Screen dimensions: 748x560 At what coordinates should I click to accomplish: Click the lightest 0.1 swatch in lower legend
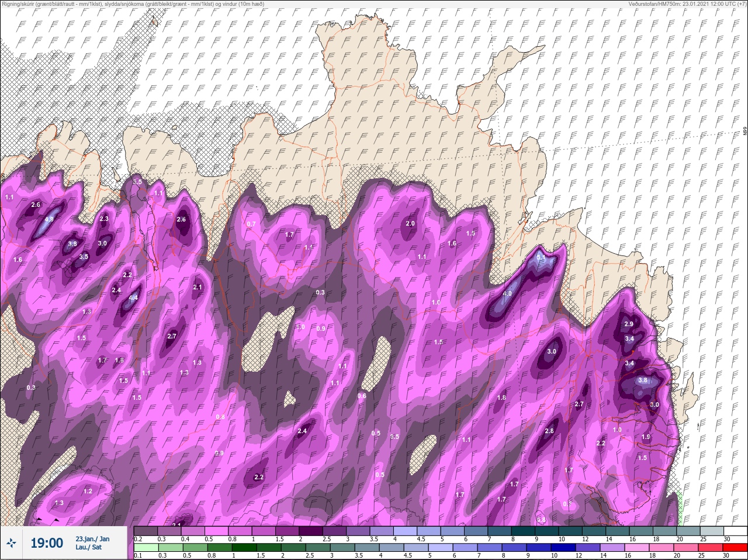pos(146,548)
